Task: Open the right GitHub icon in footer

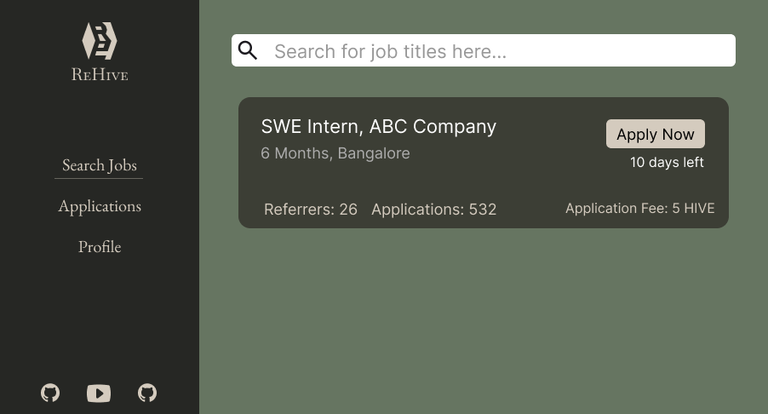Action: tap(147, 393)
